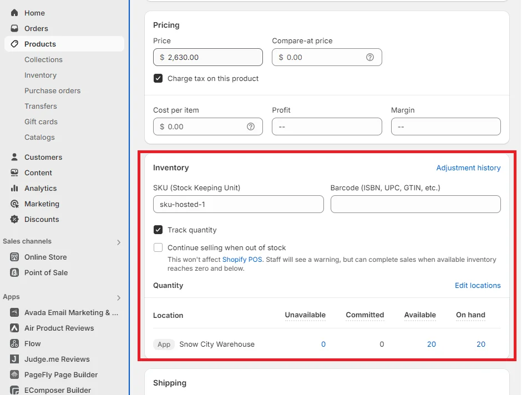The width and height of the screenshot is (532, 395).
Task: Click the Shipping section heading
Action: click(170, 383)
